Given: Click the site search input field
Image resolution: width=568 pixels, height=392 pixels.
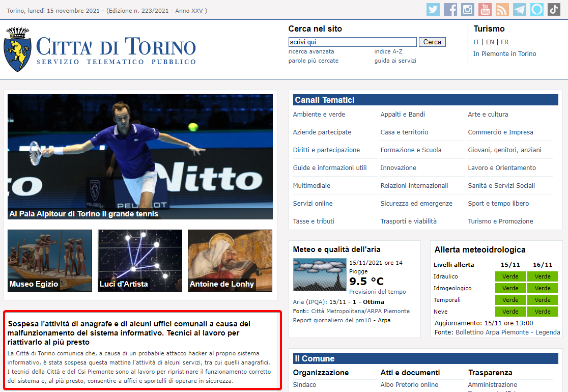Looking at the screenshot, I should (x=352, y=42).
